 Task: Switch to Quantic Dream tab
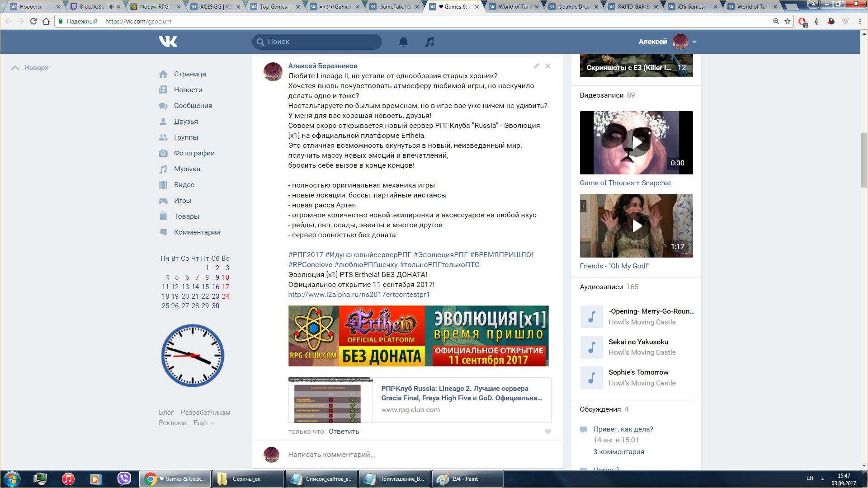pos(572,7)
